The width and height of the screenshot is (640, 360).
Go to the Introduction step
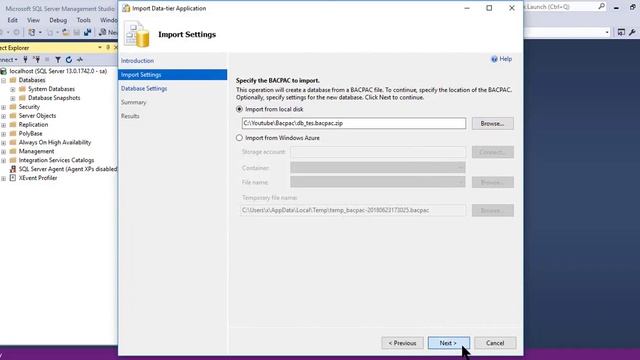(138, 61)
